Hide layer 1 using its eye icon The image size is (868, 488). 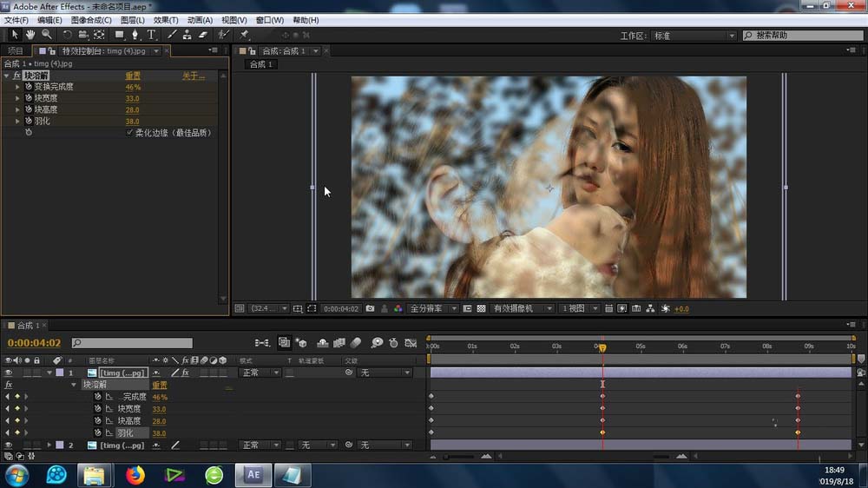click(8, 373)
